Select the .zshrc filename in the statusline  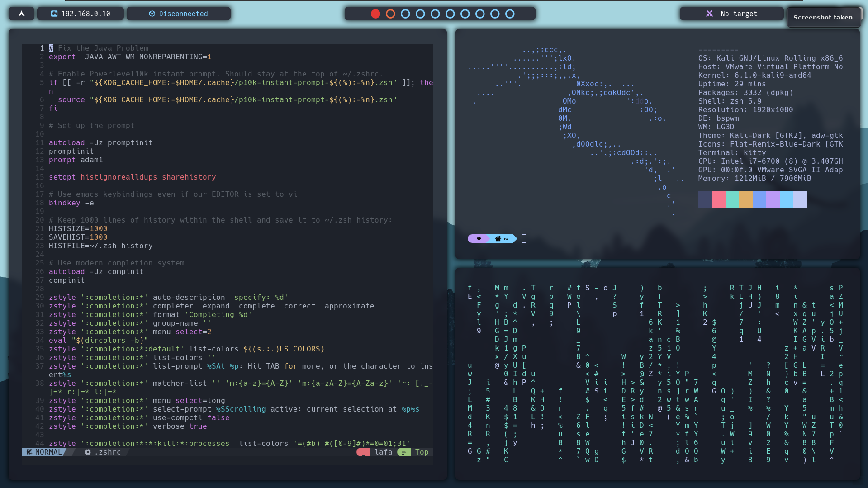click(x=108, y=452)
